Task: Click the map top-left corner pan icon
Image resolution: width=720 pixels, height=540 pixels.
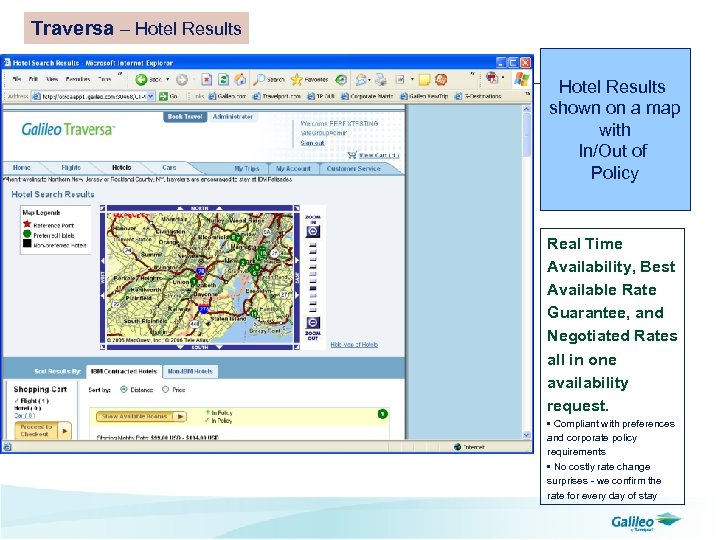Action: point(103,208)
